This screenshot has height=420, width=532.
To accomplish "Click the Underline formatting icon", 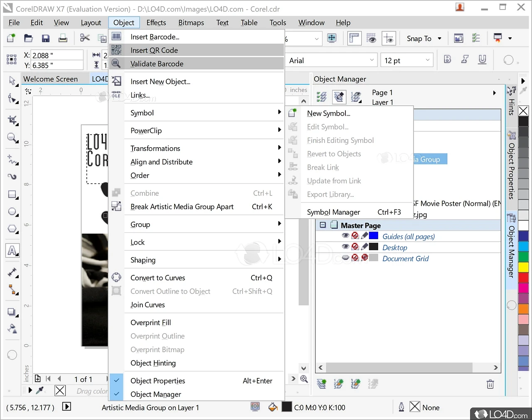I will tap(482, 59).
